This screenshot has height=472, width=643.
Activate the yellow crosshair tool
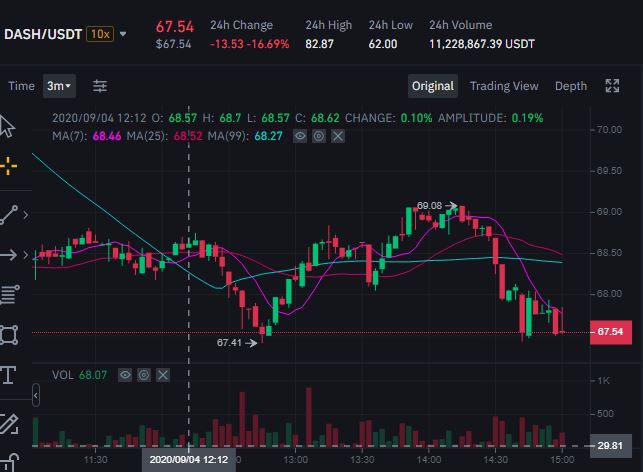click(x=8, y=166)
